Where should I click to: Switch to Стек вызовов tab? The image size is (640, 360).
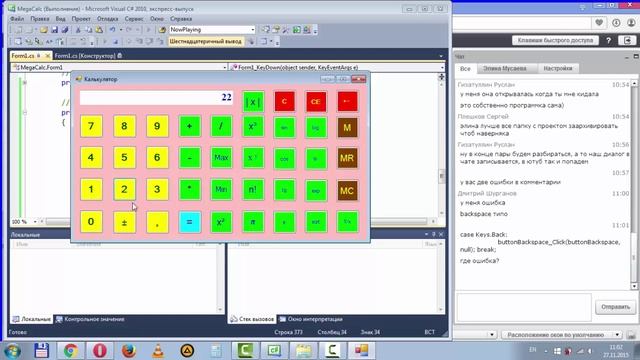252,319
